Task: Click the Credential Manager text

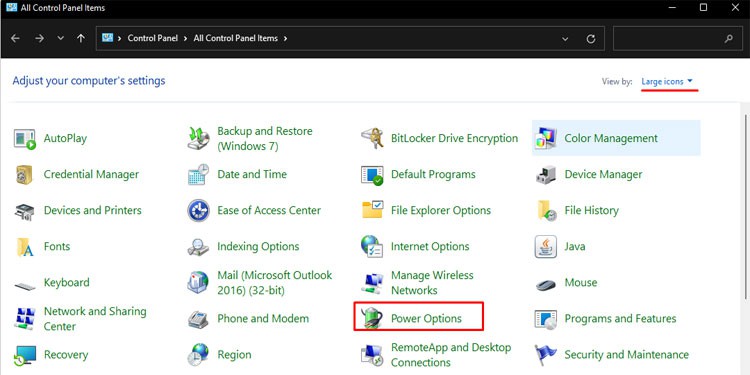Action: point(91,175)
